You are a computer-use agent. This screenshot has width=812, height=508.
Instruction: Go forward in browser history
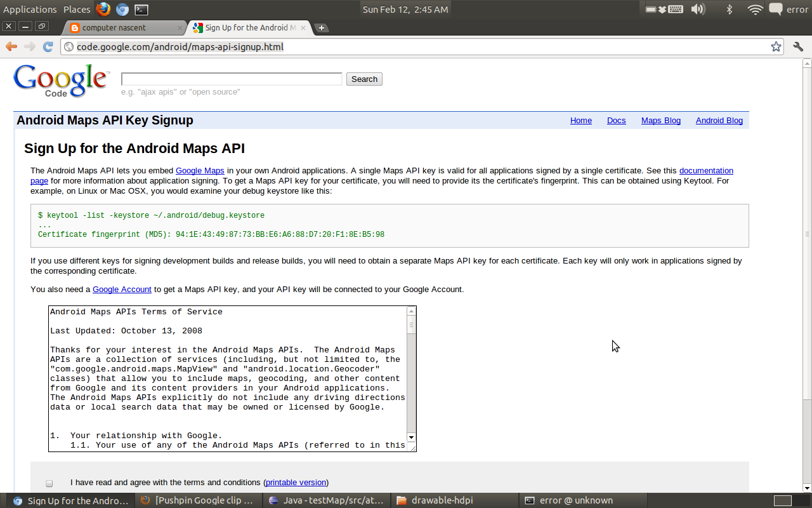[30, 46]
